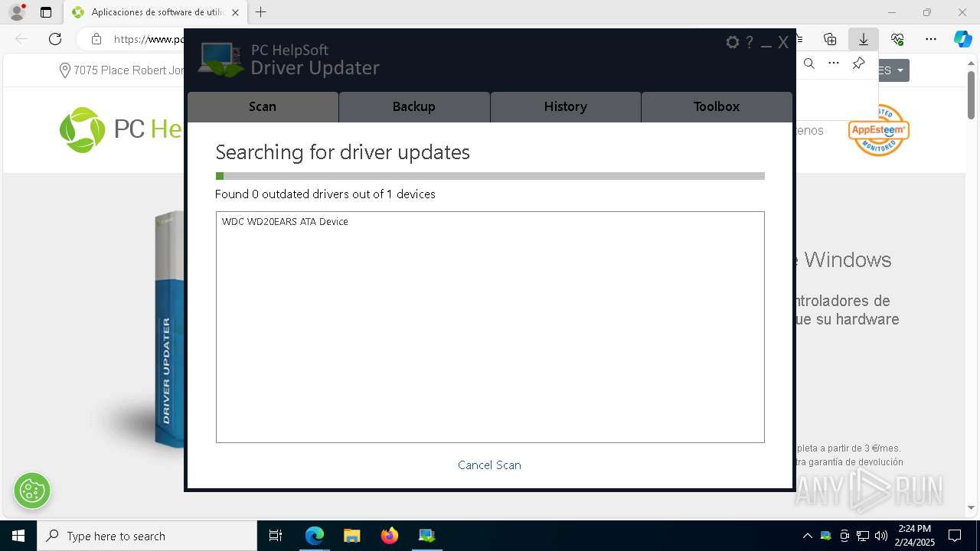Image resolution: width=980 pixels, height=551 pixels.
Task: Open network status tray icon
Action: click(x=863, y=536)
